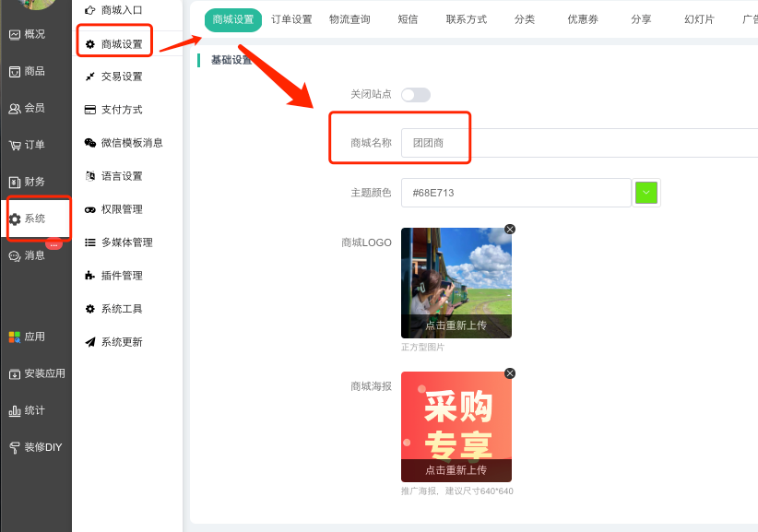Click the 商品 products sidebar icon
758x532 pixels.
[x=15, y=71]
